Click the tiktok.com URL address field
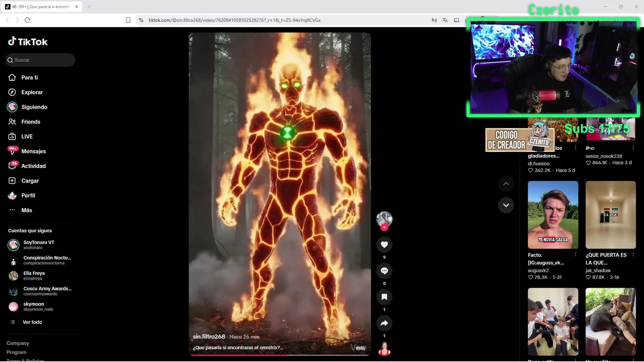Viewport: 644px width, 362px height. (234, 20)
